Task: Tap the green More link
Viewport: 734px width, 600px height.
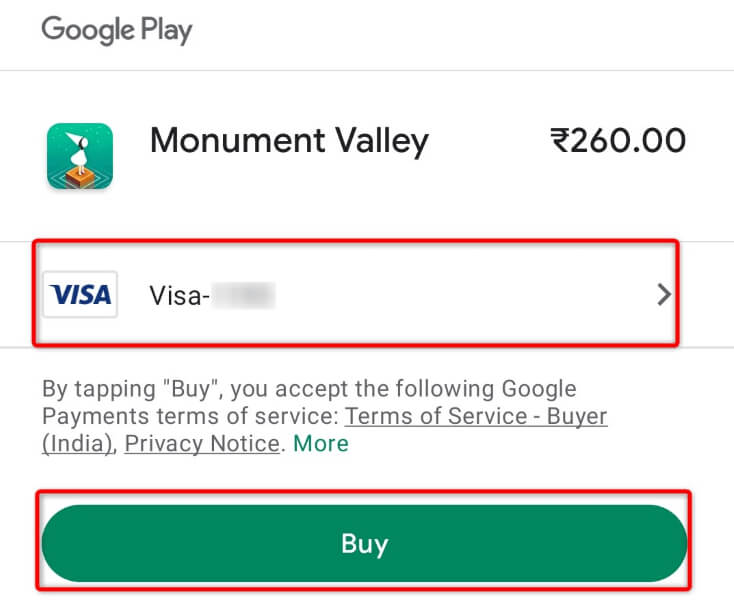Action: point(320,443)
